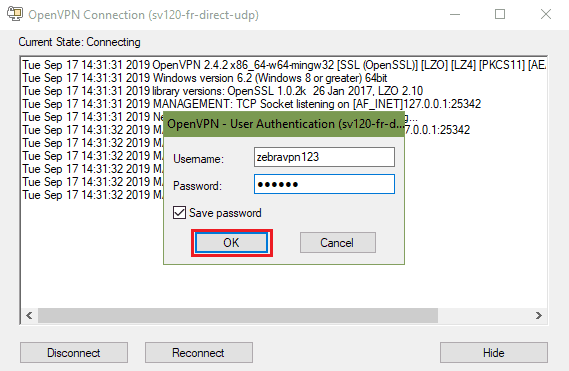The width and height of the screenshot is (569, 371).
Task: Minimize the OpenVPN Connection window
Action: [x=455, y=15]
